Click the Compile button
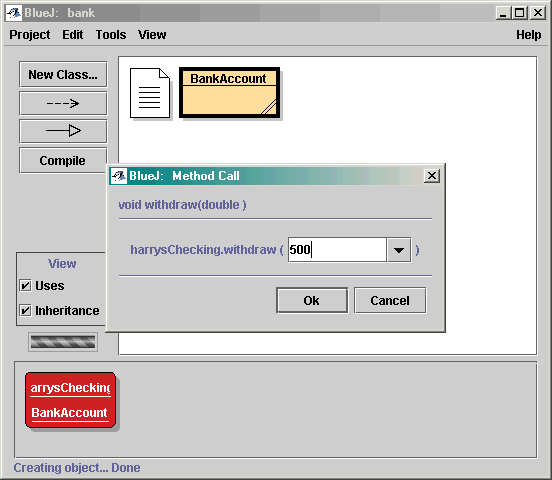 coord(63,161)
